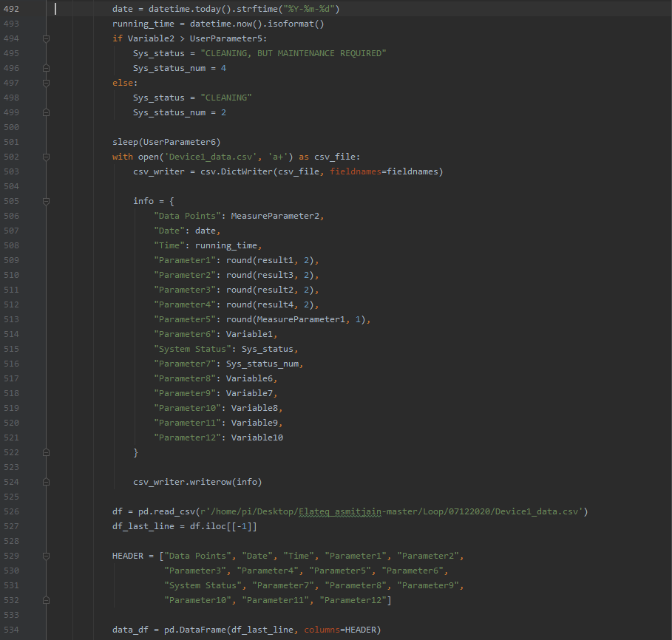Click 'UserParameter5' on line 494
The width and height of the screenshot is (672, 640).
[x=226, y=38]
